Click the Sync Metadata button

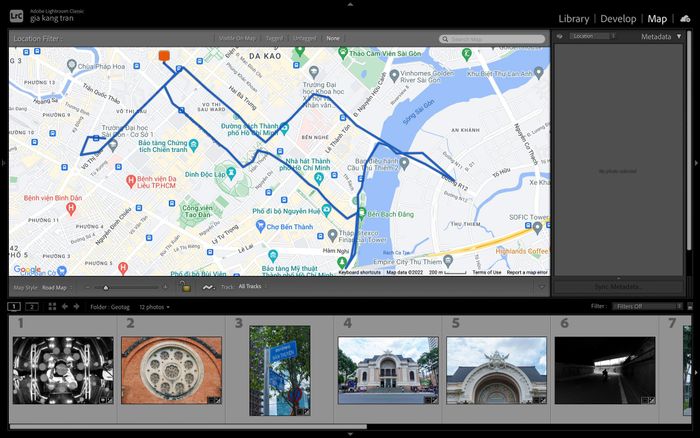coord(618,286)
